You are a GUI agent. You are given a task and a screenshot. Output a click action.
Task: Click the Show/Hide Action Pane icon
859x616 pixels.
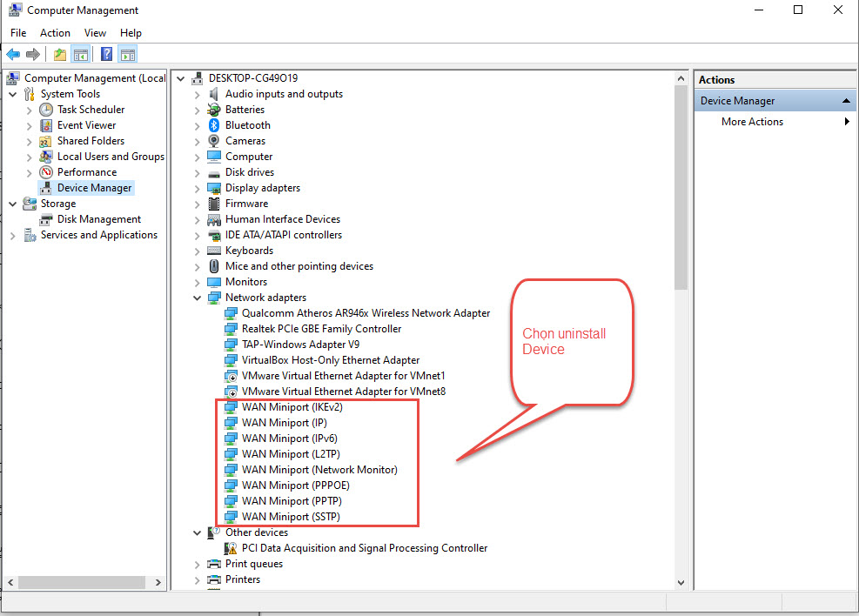[128, 54]
